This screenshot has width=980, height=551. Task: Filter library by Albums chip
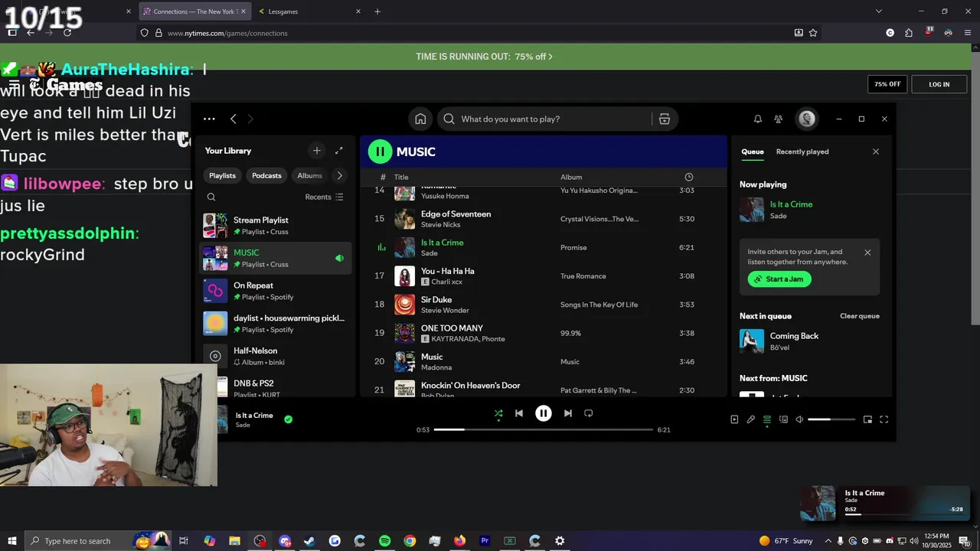310,175
